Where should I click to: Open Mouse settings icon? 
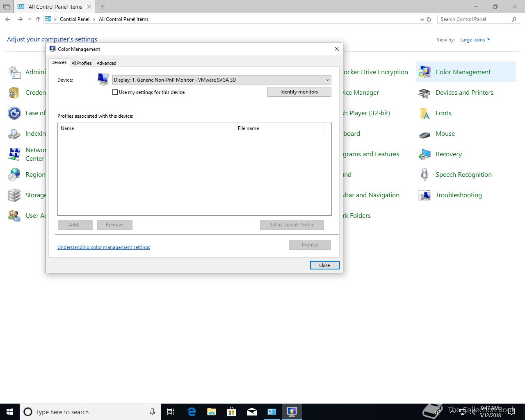[424, 134]
